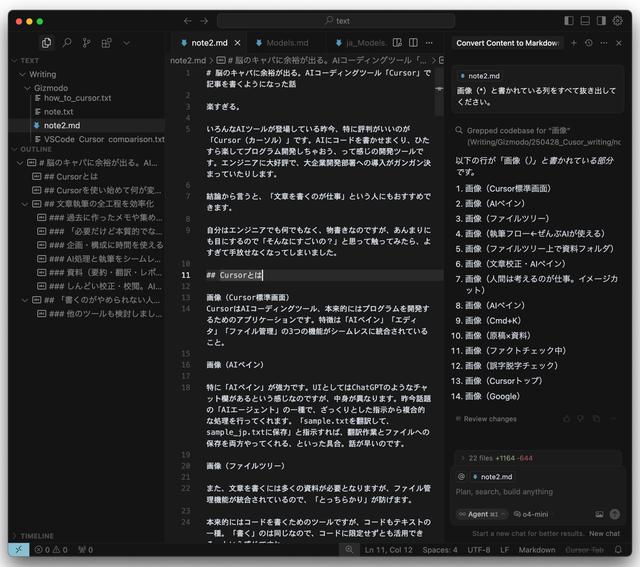
Task: Click the ports forwarded indicator showing 0
Action: click(86, 550)
